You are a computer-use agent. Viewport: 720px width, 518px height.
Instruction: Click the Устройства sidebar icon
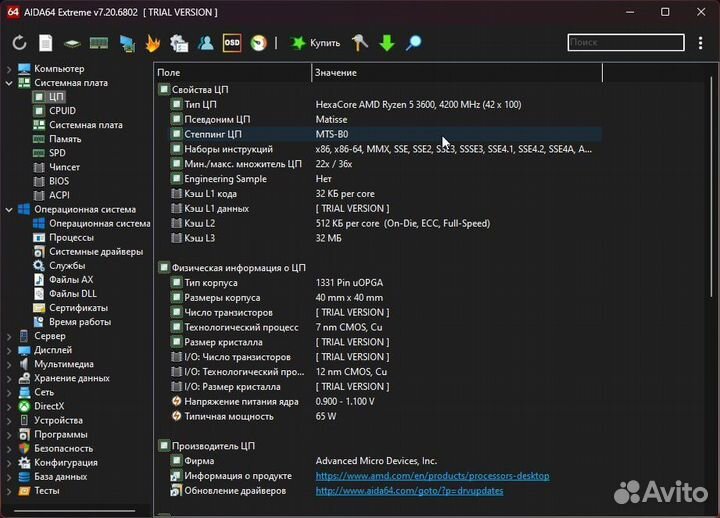24,421
